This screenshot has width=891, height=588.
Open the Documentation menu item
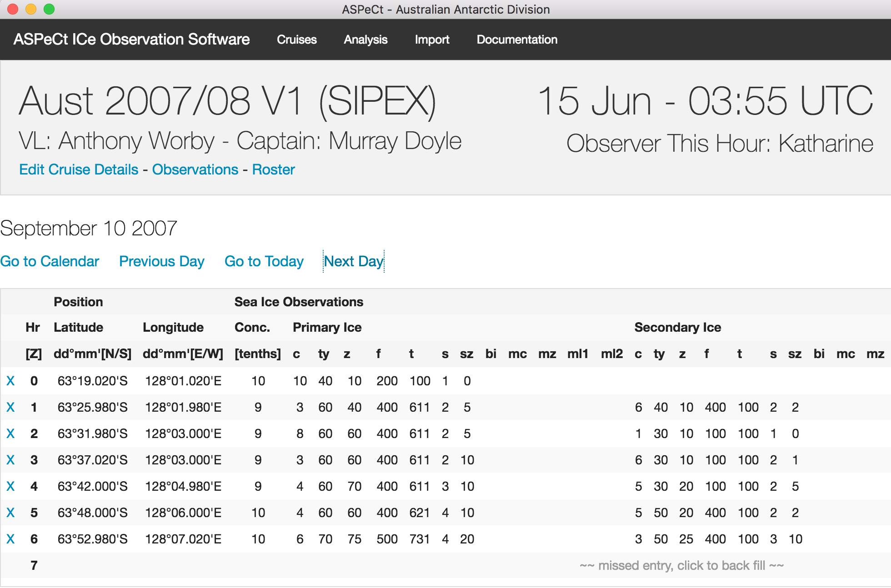coord(517,40)
